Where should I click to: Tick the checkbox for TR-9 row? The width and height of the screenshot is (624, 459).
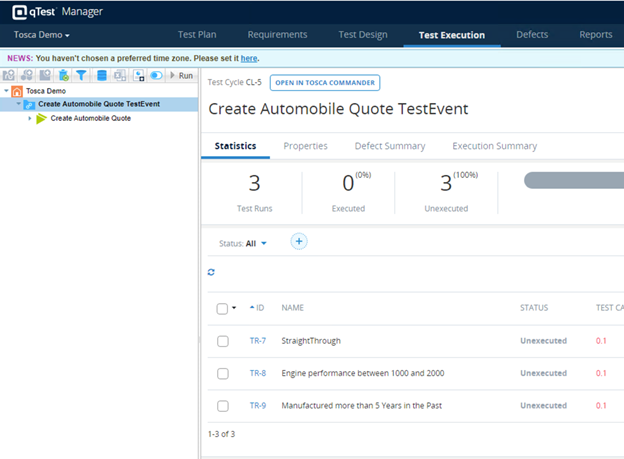pos(222,405)
